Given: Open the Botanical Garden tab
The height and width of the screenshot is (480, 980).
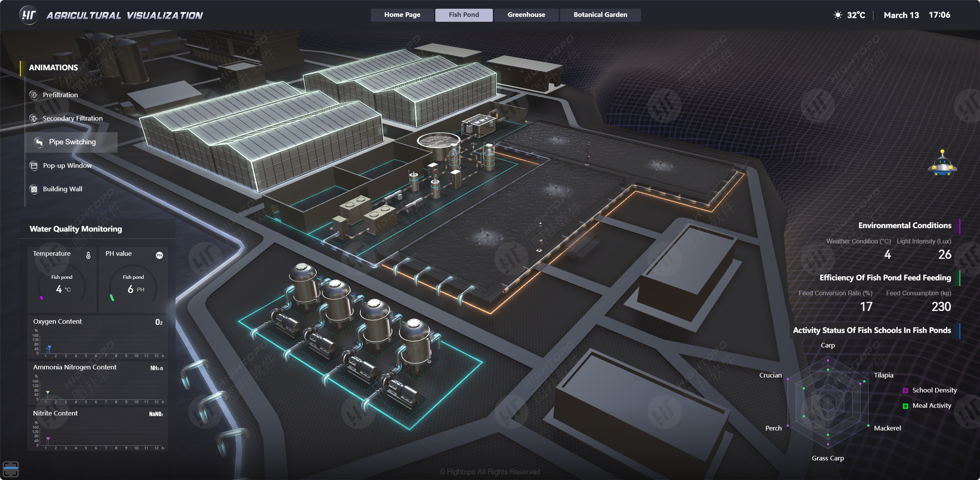Looking at the screenshot, I should pyautogui.click(x=600, y=15).
